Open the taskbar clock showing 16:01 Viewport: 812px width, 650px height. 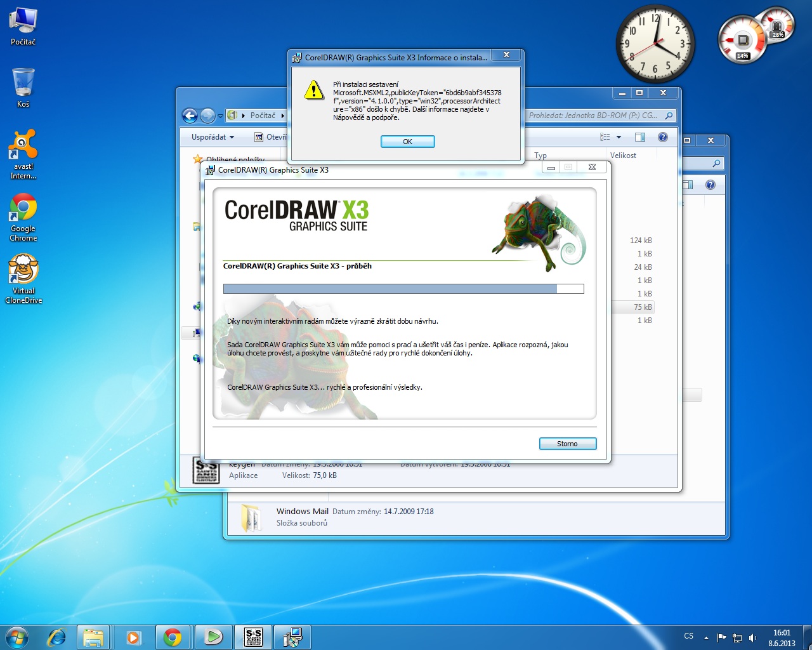coord(782,637)
